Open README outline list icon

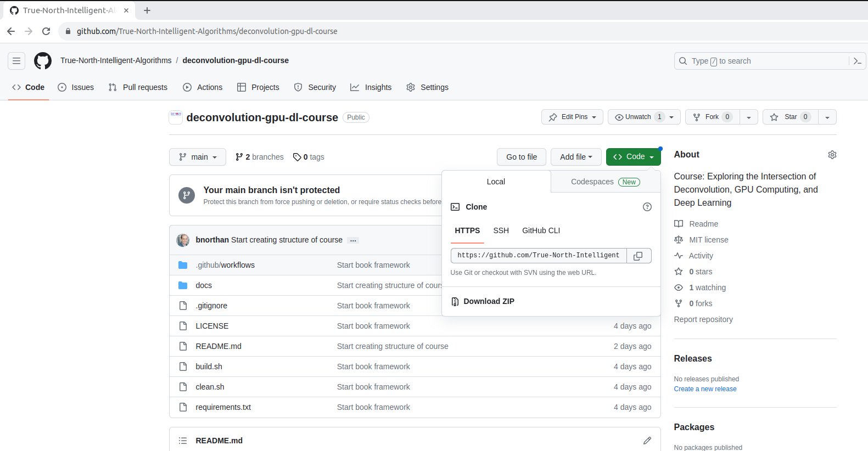pyautogui.click(x=183, y=441)
